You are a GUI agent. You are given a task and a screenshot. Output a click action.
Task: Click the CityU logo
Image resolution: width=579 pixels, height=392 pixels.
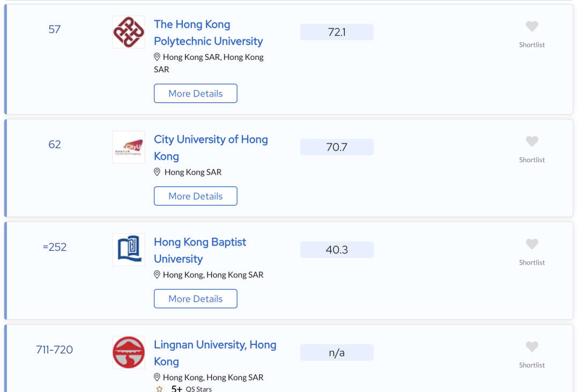(x=129, y=147)
